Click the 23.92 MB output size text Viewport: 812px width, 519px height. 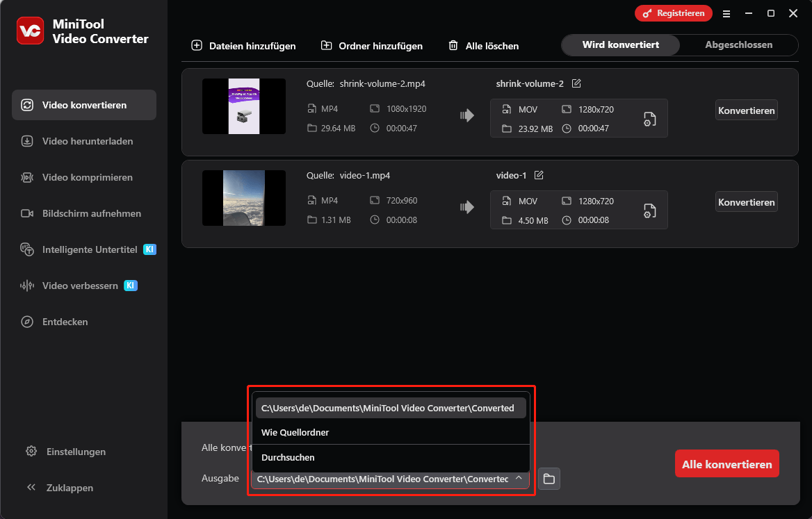pyautogui.click(x=535, y=129)
